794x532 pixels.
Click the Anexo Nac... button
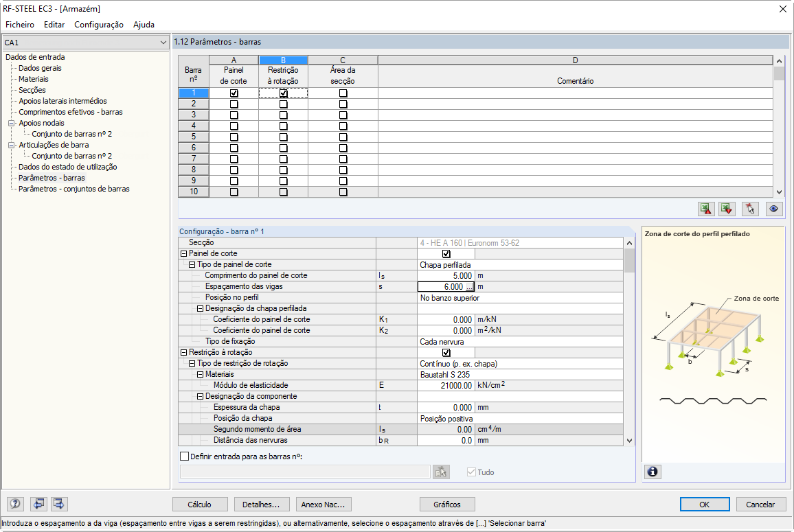(323, 504)
